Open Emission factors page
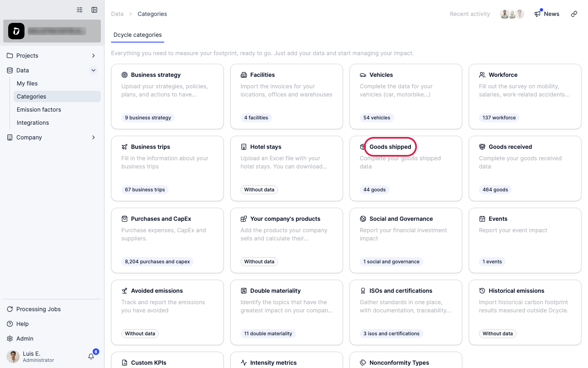This screenshot has height=368, width=588. point(57,110)
